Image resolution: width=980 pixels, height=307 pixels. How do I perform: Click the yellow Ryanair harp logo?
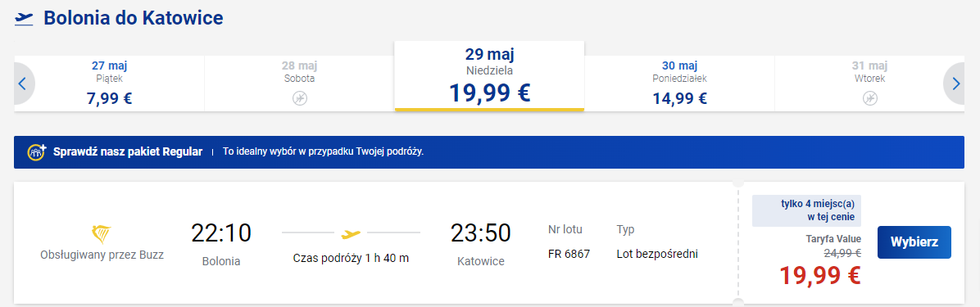pyautogui.click(x=102, y=233)
